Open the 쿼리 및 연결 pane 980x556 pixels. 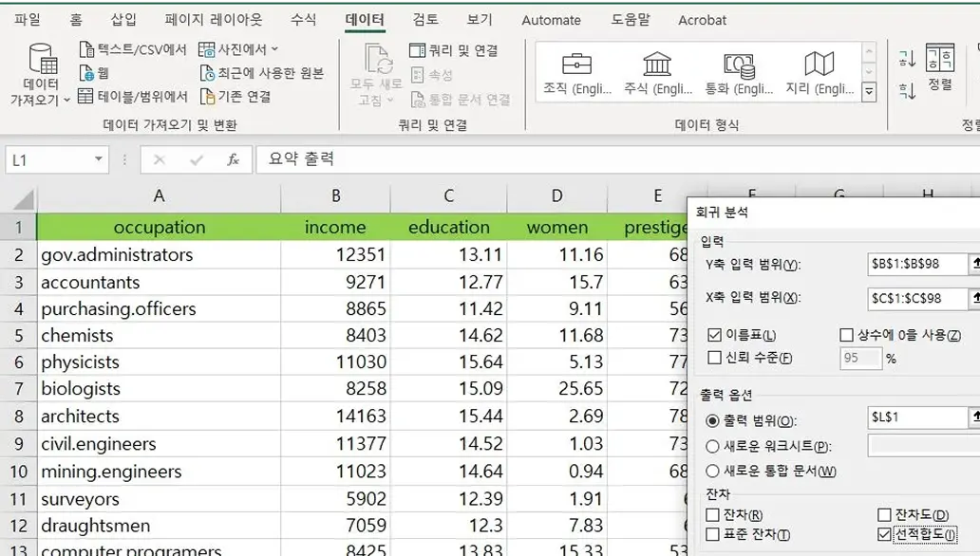click(x=418, y=50)
